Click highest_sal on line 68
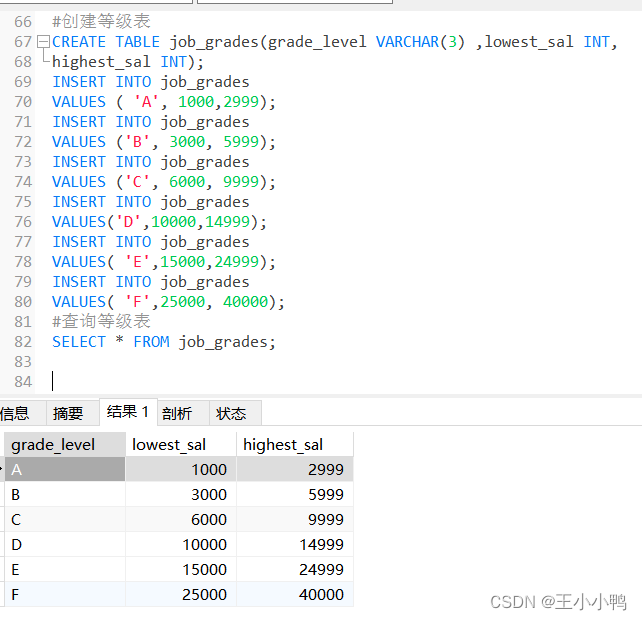The height and width of the screenshot is (620, 642). [x=101, y=62]
